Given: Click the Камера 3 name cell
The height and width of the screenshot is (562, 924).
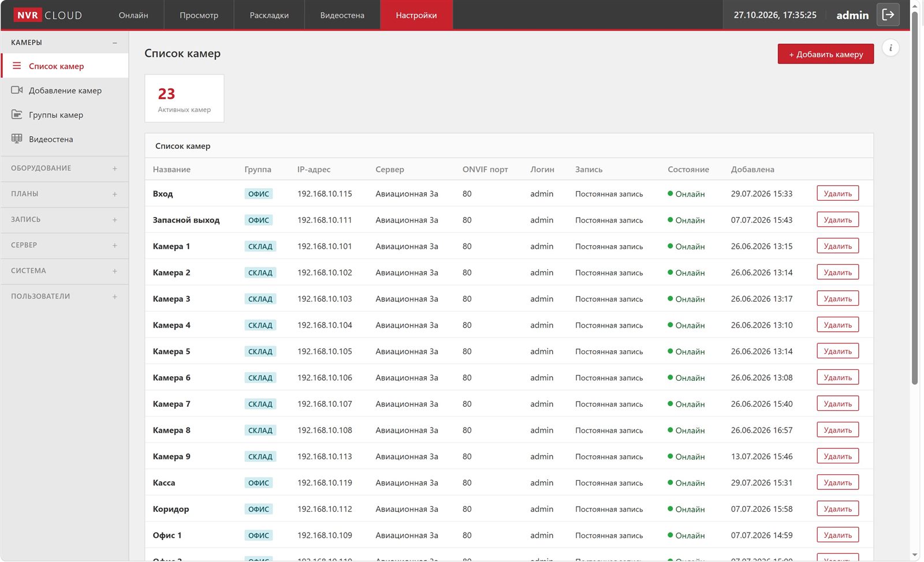Looking at the screenshot, I should point(172,299).
